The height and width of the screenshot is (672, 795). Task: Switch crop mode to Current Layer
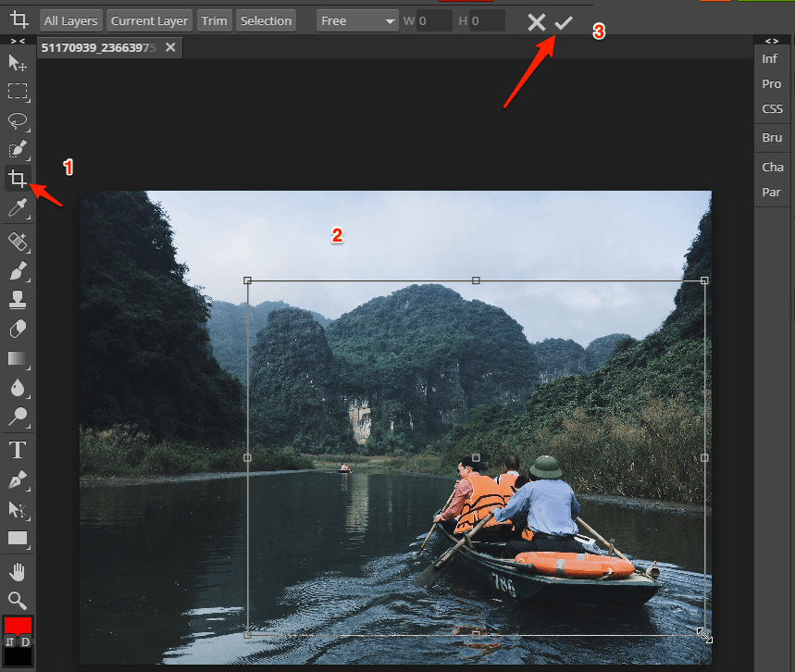point(149,19)
